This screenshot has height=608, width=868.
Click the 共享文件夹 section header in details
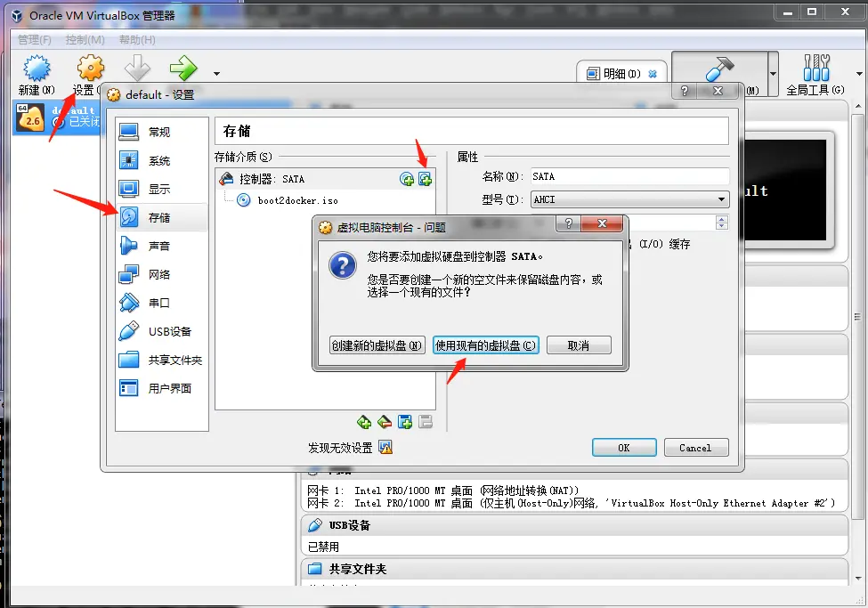click(574, 569)
